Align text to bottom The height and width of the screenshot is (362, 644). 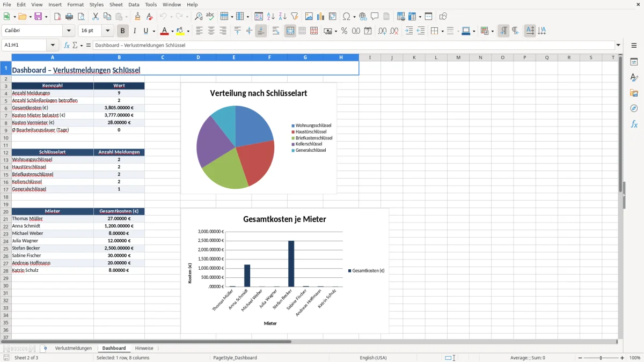tap(261, 31)
